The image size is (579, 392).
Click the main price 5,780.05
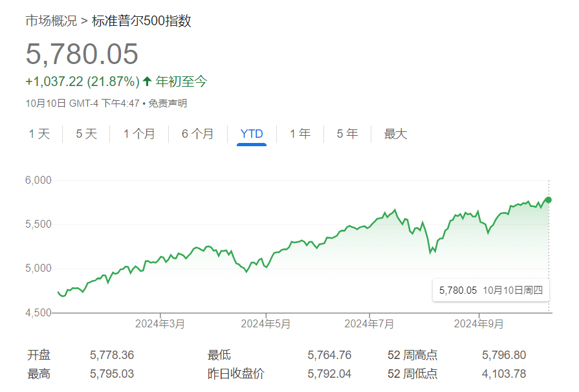(82, 54)
